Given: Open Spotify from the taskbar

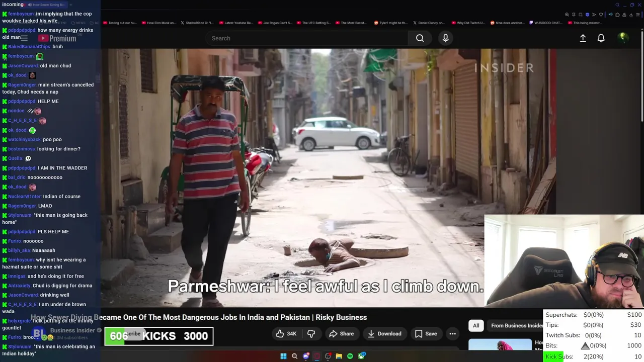Looking at the screenshot, I should (350, 356).
